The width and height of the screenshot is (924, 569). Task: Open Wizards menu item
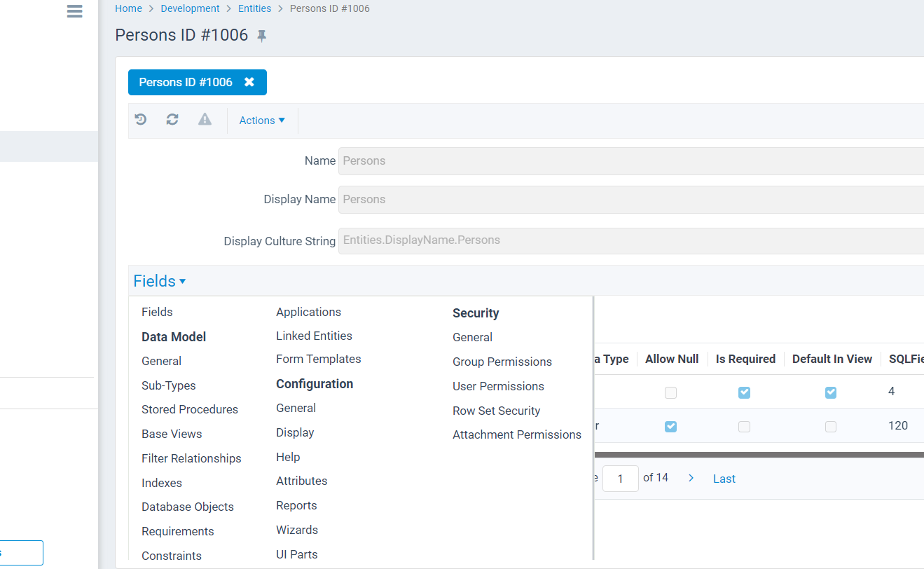[297, 530]
